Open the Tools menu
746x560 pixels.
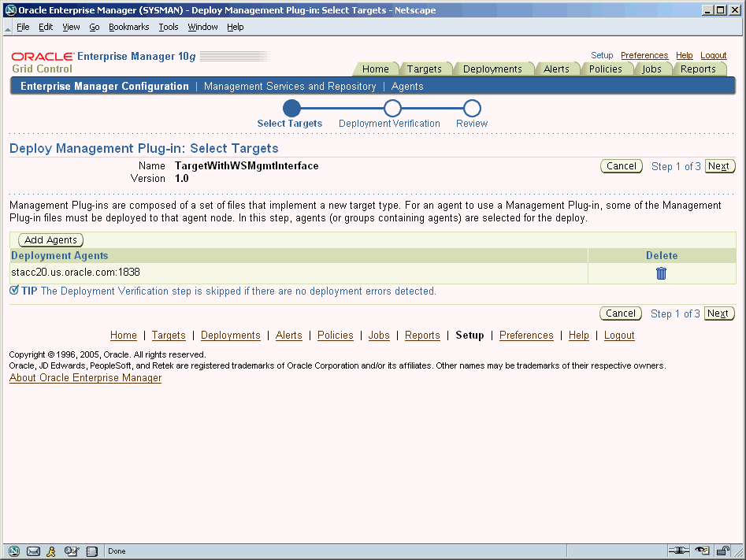(168, 27)
